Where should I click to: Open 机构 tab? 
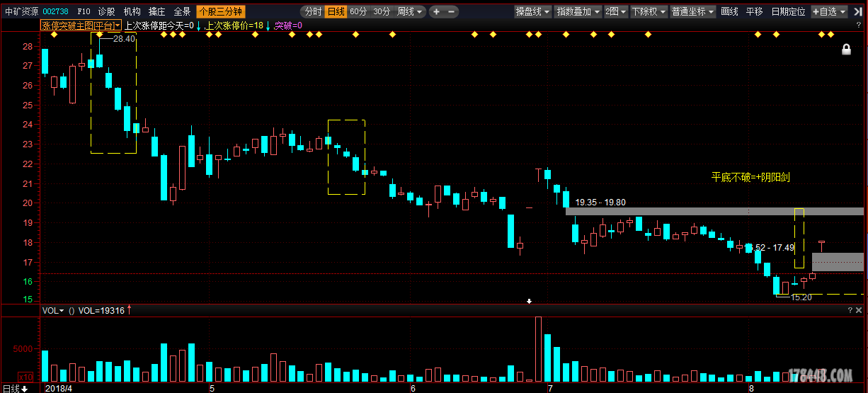point(132,12)
